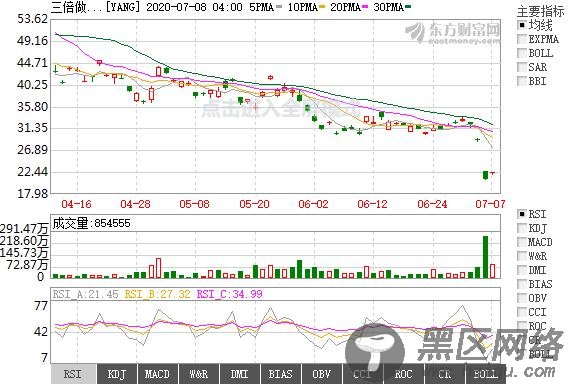The height and width of the screenshot is (388, 577).
Task: Select the RSI radio button on right
Action: pos(521,214)
